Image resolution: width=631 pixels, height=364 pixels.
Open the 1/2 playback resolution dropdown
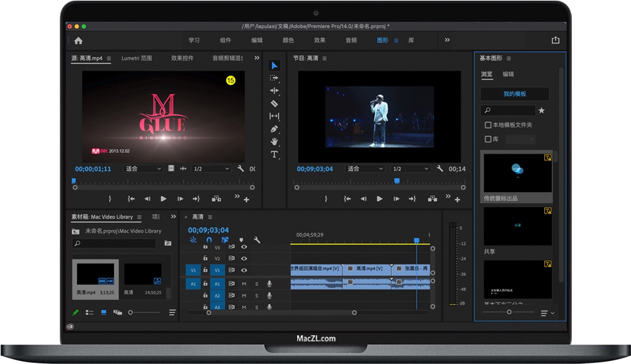(410, 169)
